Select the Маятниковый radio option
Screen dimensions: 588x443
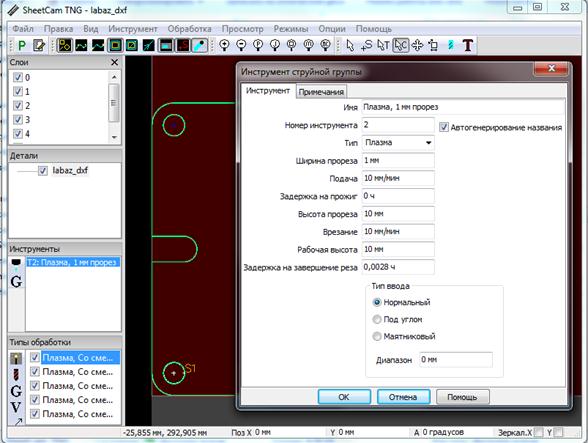coord(376,336)
